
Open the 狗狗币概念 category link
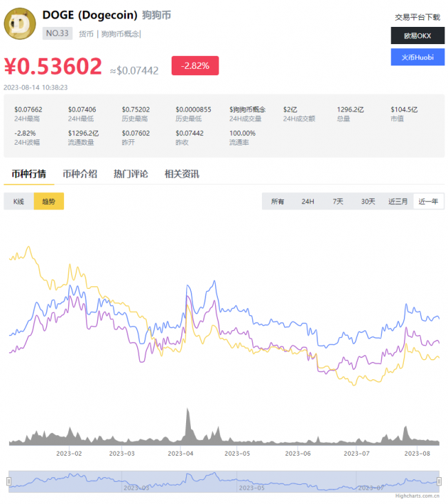point(120,34)
